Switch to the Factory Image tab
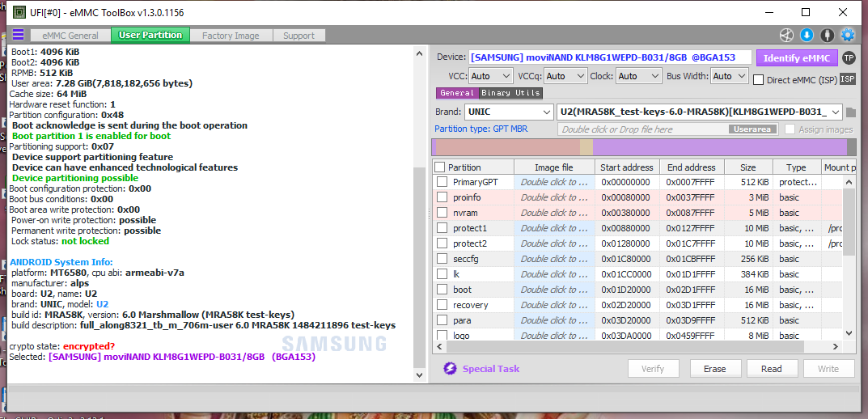The height and width of the screenshot is (419, 868). pos(231,36)
